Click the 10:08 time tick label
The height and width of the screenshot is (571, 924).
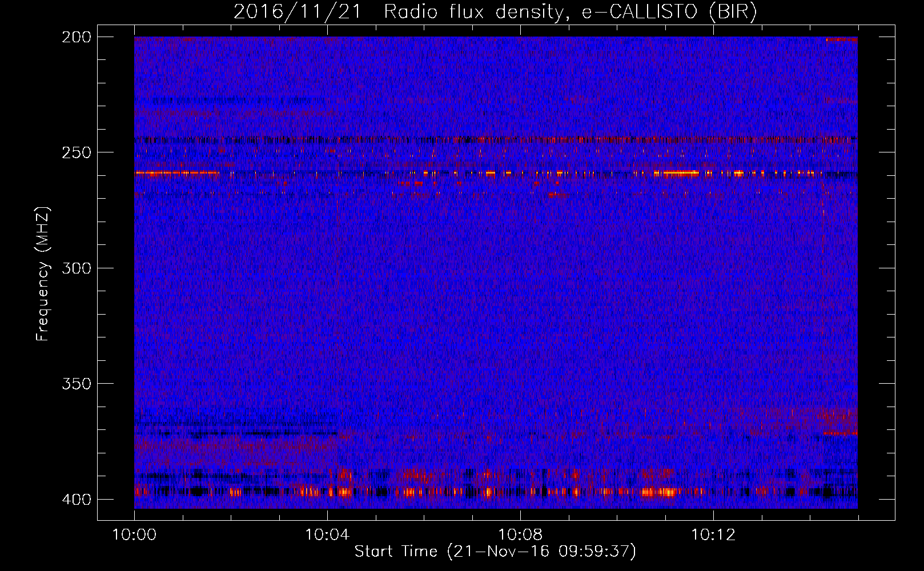520,535
